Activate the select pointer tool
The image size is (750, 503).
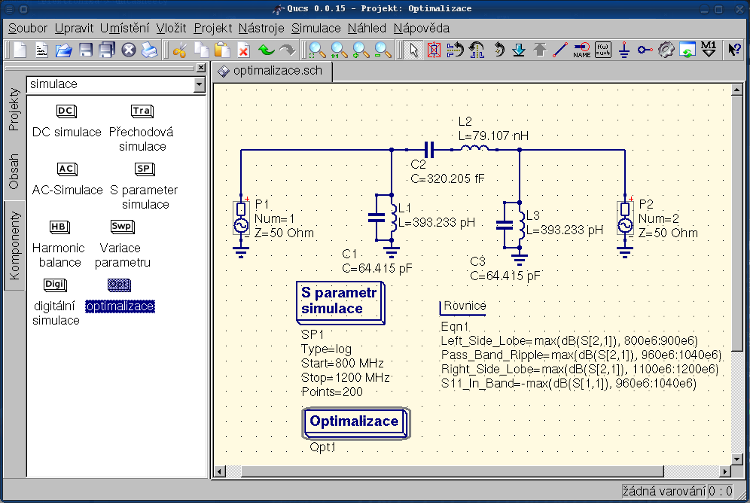coord(414,49)
